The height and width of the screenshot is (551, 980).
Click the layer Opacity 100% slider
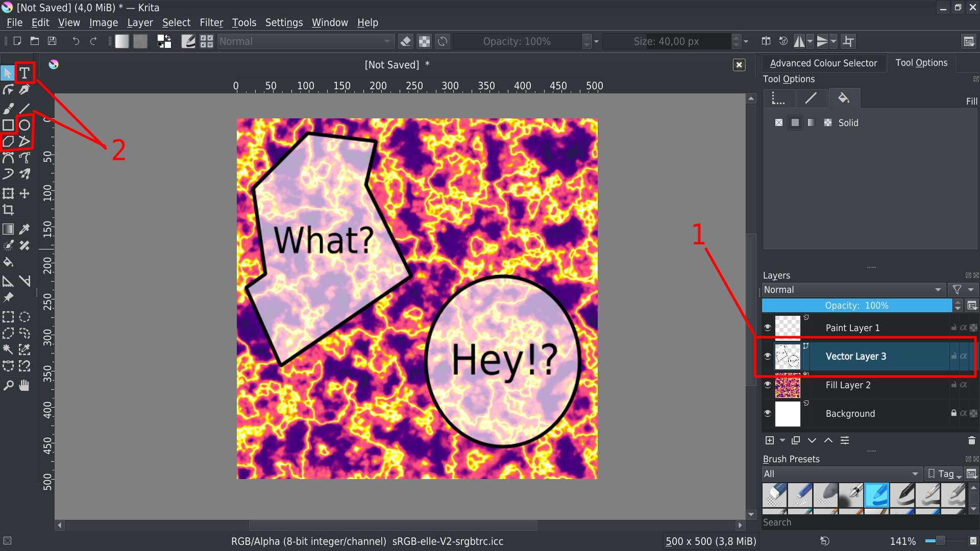[x=856, y=306]
